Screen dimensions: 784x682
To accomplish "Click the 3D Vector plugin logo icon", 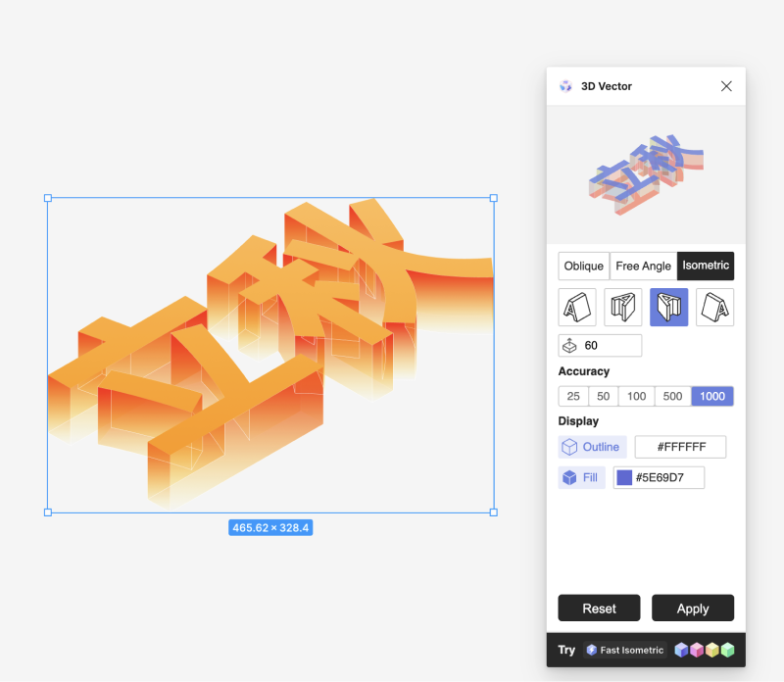I will point(565,86).
